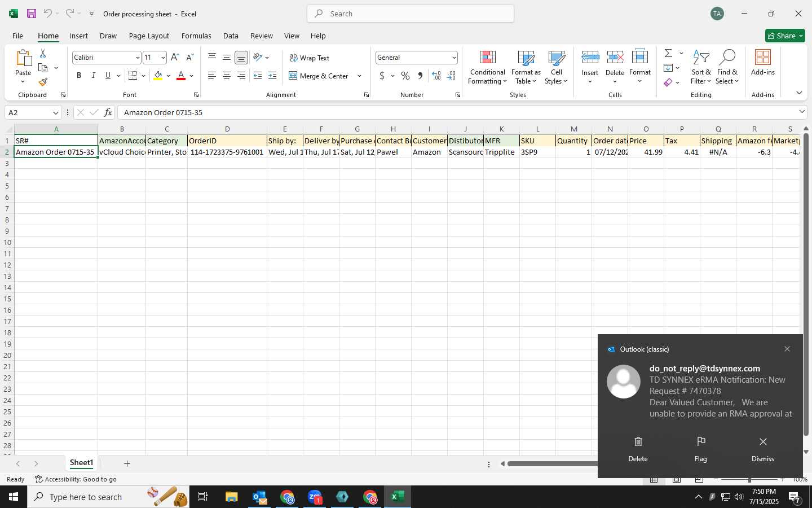Click the Increase Indent icon
Viewport: 812px width, 508px height.
point(272,76)
